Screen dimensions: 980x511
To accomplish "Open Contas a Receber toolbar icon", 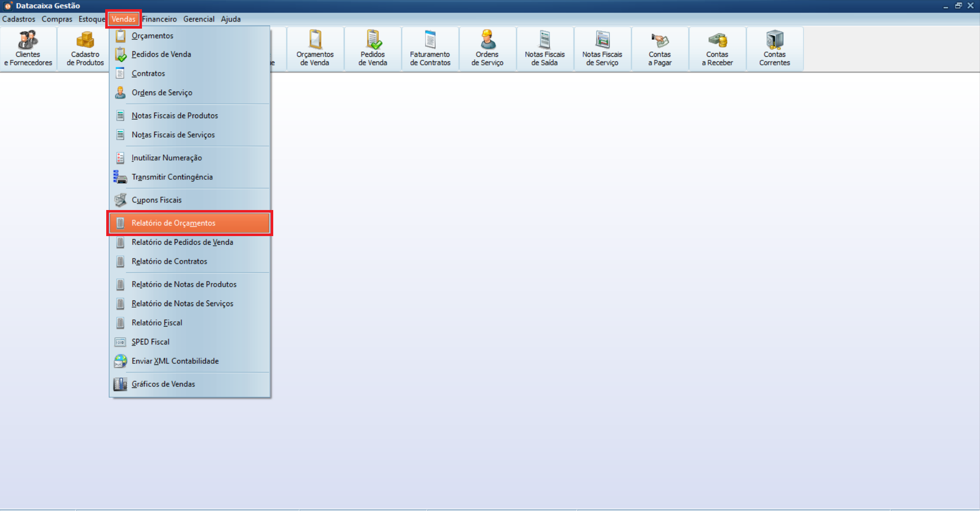I will click(717, 49).
